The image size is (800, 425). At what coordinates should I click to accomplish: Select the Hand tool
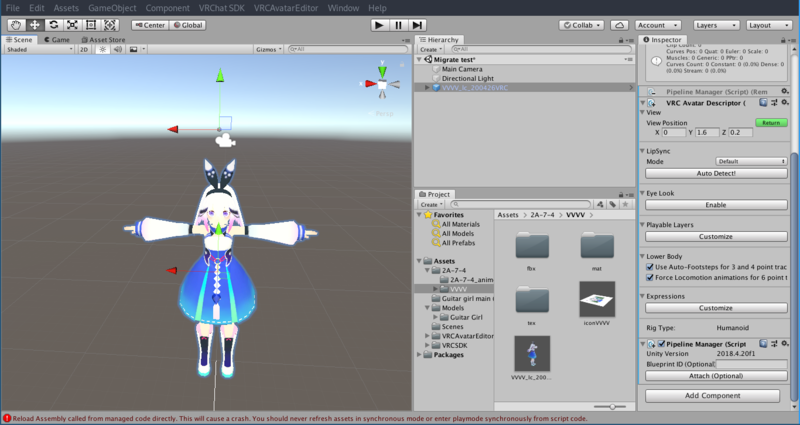pyautogui.click(x=16, y=25)
